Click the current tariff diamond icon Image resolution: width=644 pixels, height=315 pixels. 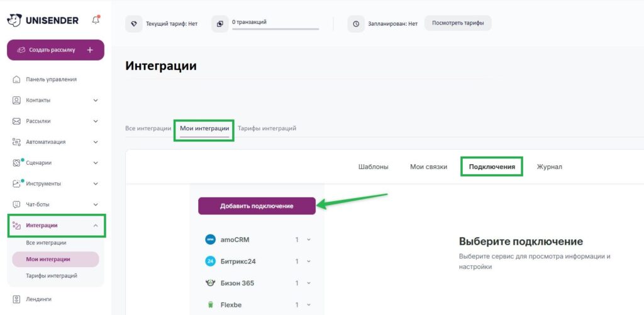coord(133,24)
